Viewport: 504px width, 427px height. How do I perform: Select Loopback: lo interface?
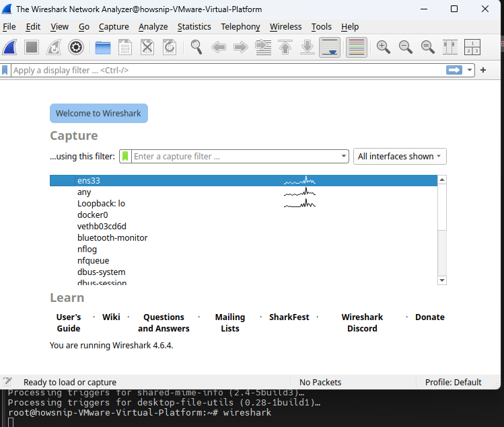coord(244,203)
